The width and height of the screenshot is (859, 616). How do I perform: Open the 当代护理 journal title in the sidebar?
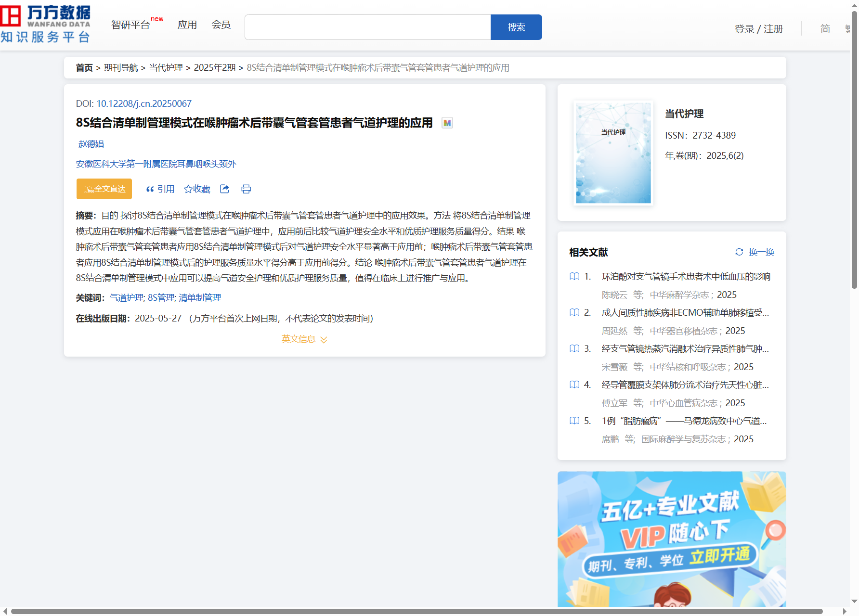[x=684, y=114]
